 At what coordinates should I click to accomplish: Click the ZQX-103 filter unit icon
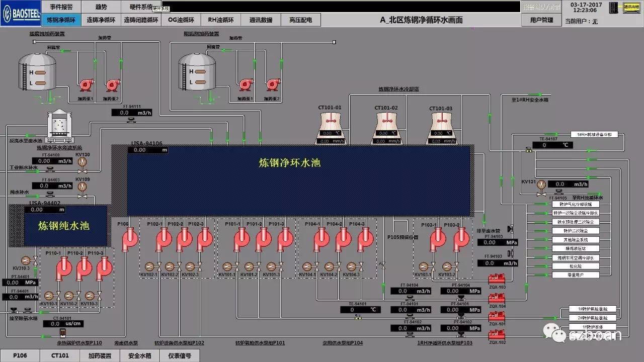[x=497, y=279]
